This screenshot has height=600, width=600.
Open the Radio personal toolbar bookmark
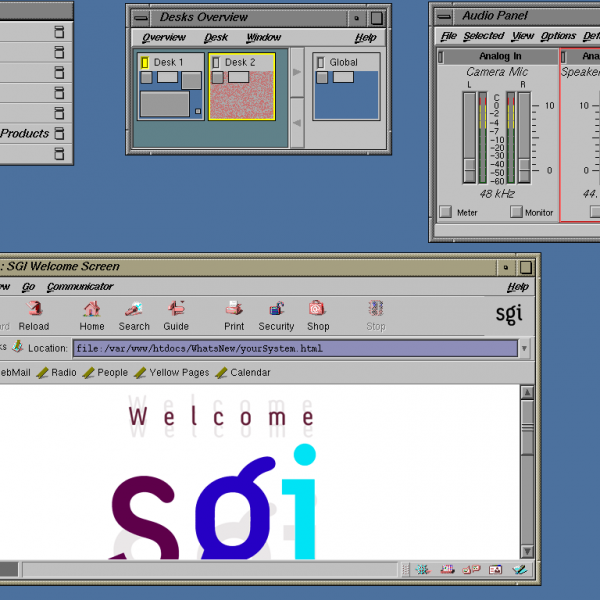(57, 372)
